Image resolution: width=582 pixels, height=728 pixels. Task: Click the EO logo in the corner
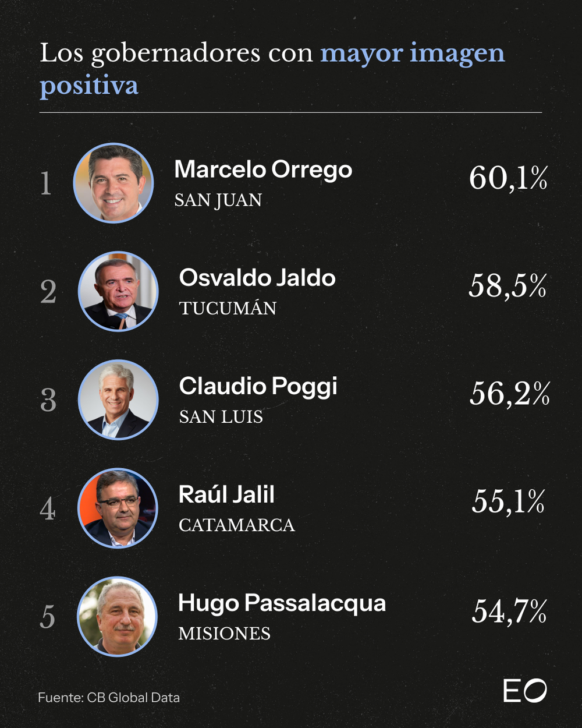[524, 691]
